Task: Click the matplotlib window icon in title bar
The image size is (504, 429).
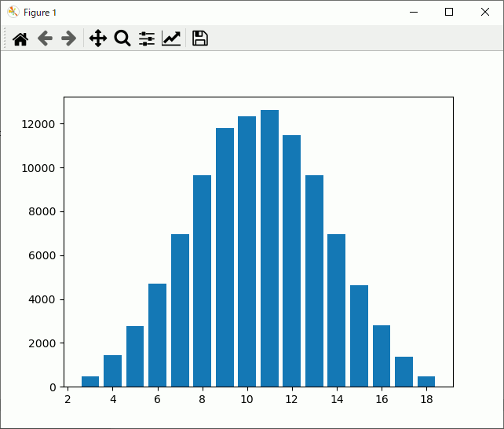Action: point(13,13)
